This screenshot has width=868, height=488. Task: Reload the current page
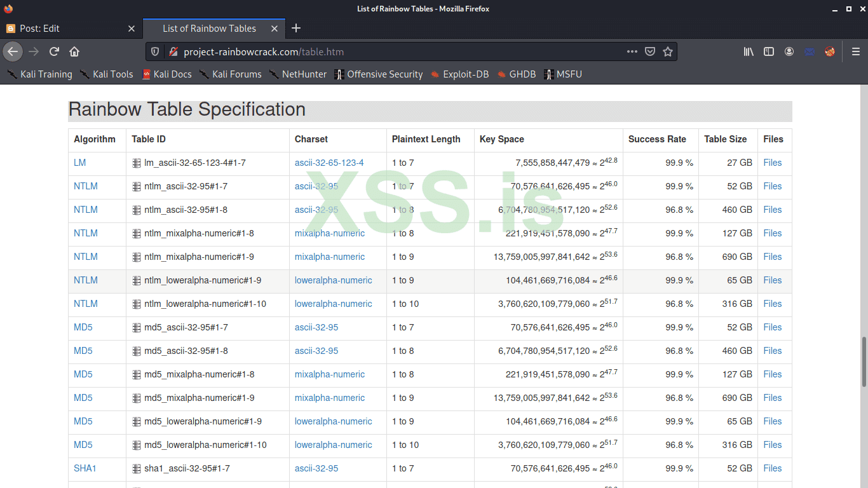(x=54, y=51)
